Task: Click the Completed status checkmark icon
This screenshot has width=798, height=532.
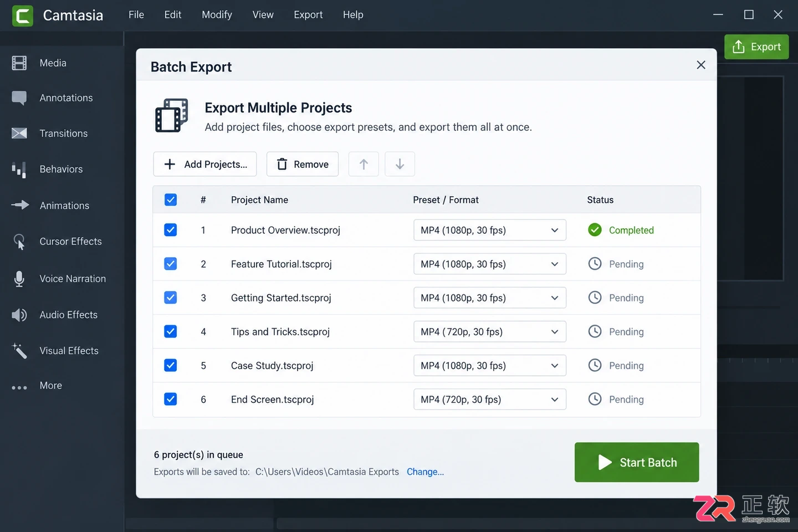Action: pyautogui.click(x=595, y=230)
